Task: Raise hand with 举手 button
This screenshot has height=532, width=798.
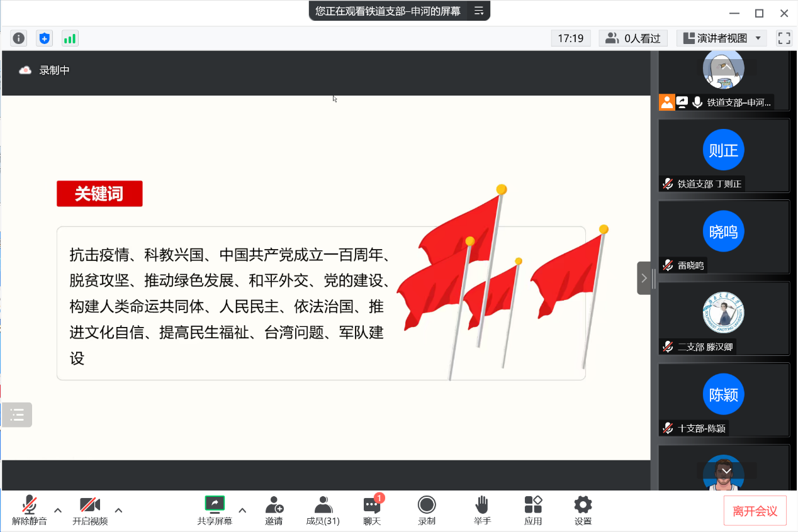Action: tap(482, 510)
